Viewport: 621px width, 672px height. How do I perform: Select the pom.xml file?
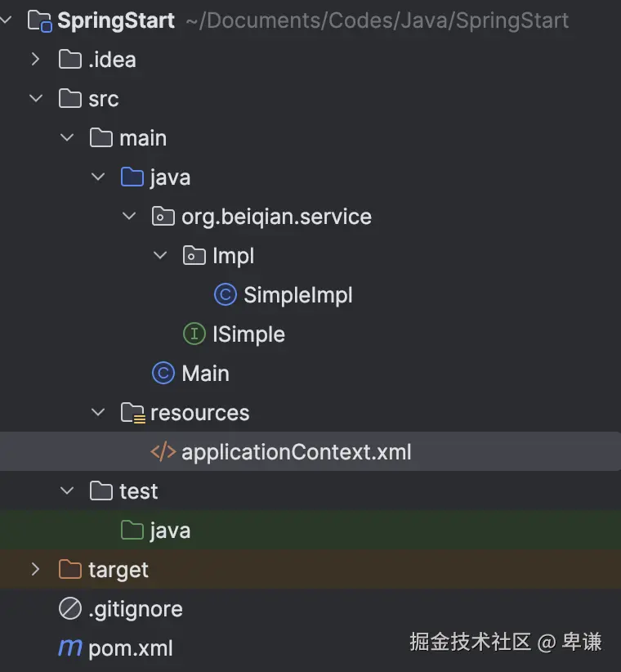coord(130,648)
